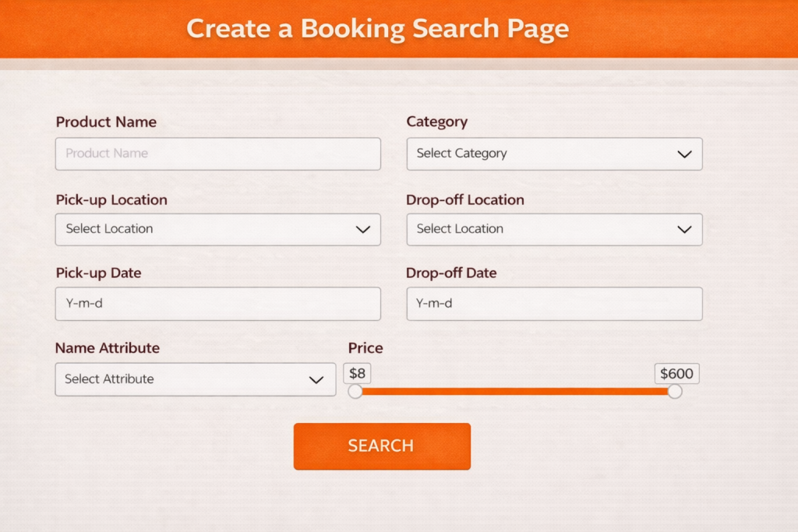Click the Pick-up Location label
Screen dimensions: 798x532
tap(111, 200)
